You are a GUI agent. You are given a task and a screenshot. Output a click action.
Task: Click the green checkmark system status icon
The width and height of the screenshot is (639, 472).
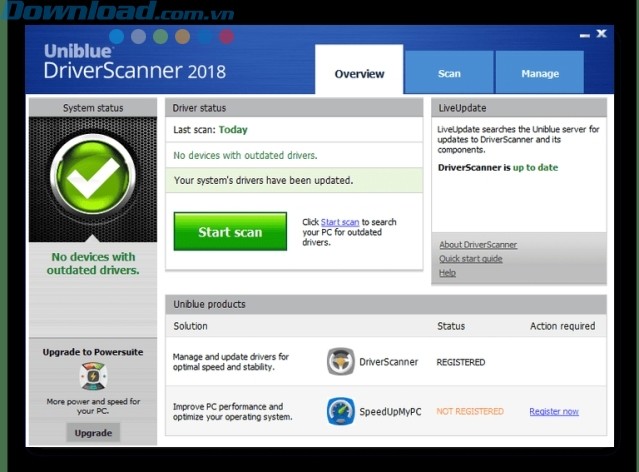tap(93, 176)
